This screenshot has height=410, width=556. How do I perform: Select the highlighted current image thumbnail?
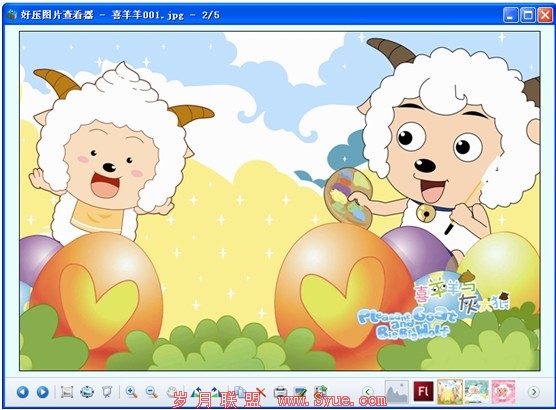click(450, 392)
